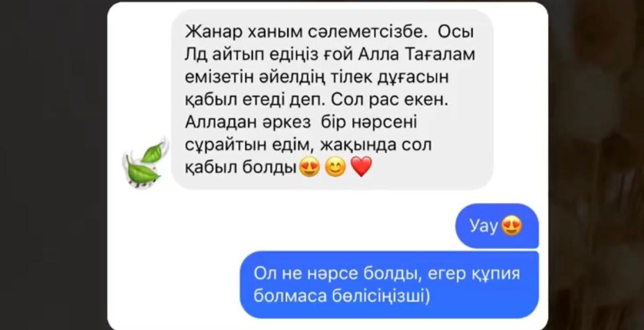Select the gray incoming message bubble
This screenshot has width=644, height=330.
pos(332,99)
